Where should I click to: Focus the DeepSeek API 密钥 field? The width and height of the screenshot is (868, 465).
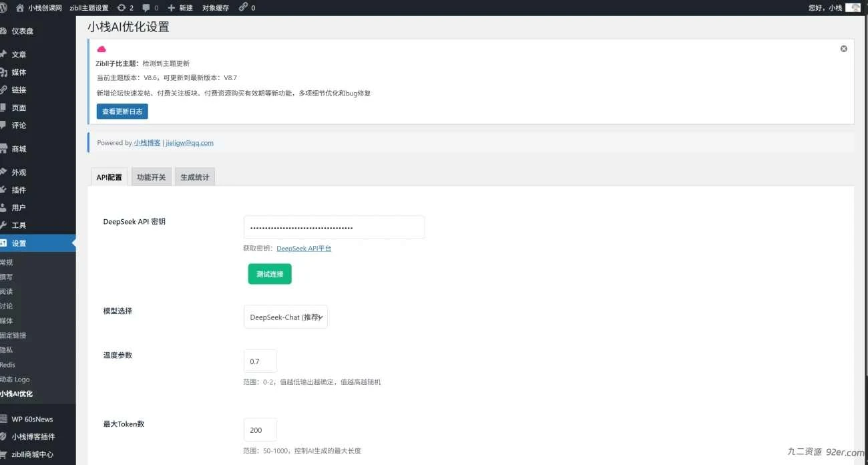[334, 227]
